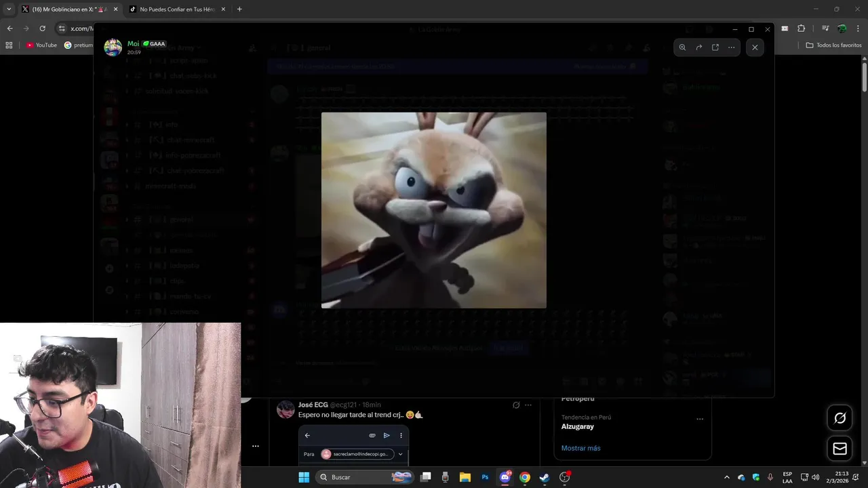868x488 pixels.
Task: Open the Chrome profile avatar
Action: point(842,28)
